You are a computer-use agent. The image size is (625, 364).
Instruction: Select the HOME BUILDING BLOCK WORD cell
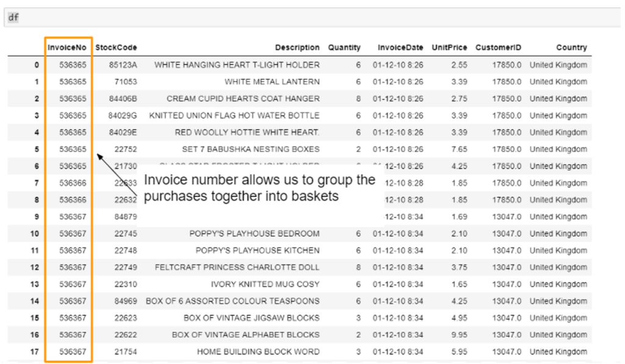tap(258, 352)
